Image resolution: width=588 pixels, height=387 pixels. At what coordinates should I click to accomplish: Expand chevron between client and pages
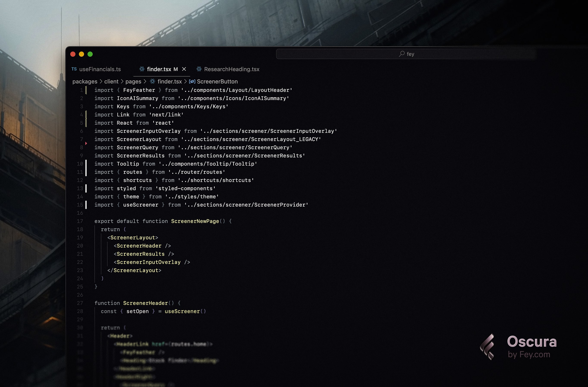coord(122,81)
